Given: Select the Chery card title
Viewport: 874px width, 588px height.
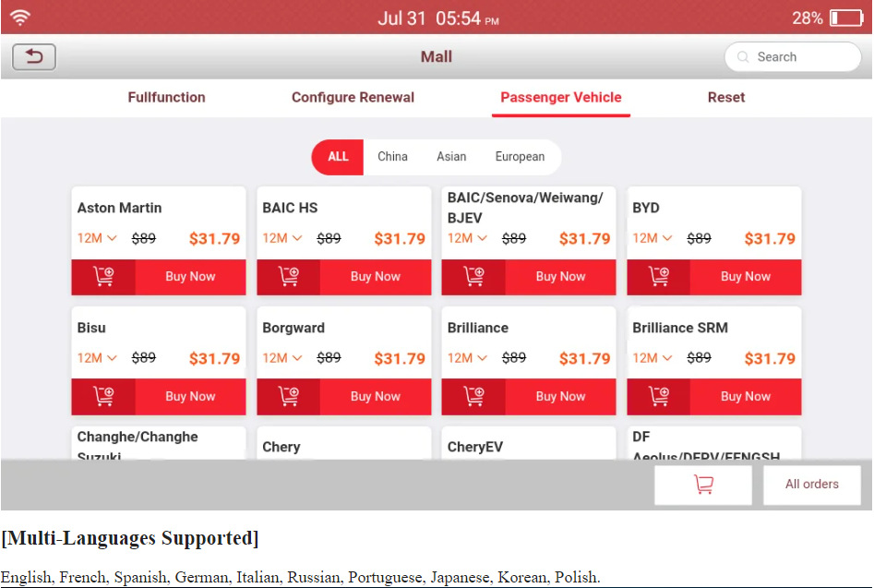Looking at the screenshot, I should [281, 447].
